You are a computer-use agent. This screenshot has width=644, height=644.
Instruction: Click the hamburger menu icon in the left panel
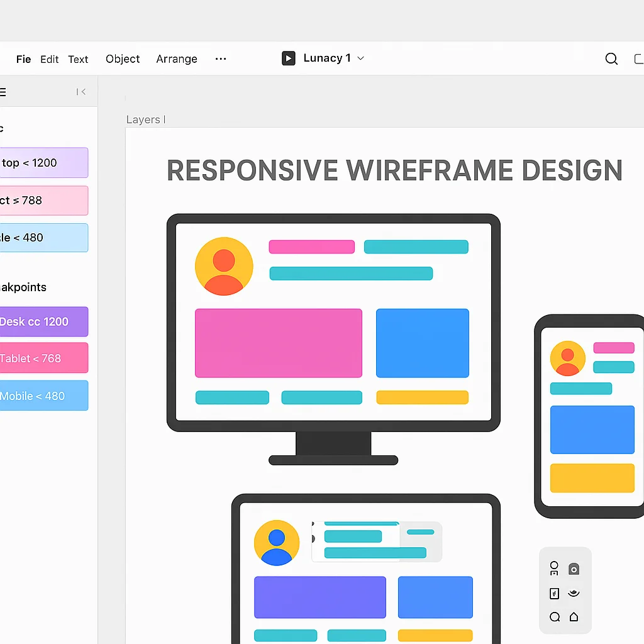[3, 92]
